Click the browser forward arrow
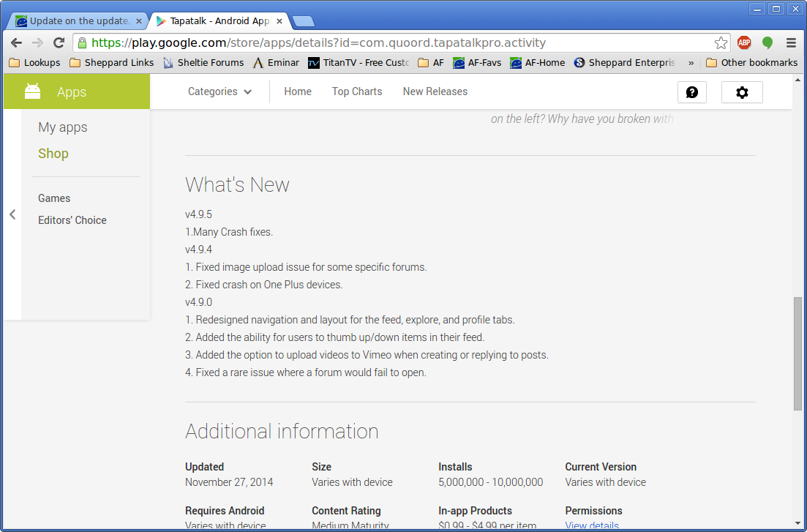Viewport: 807px width, 532px height. click(37, 42)
